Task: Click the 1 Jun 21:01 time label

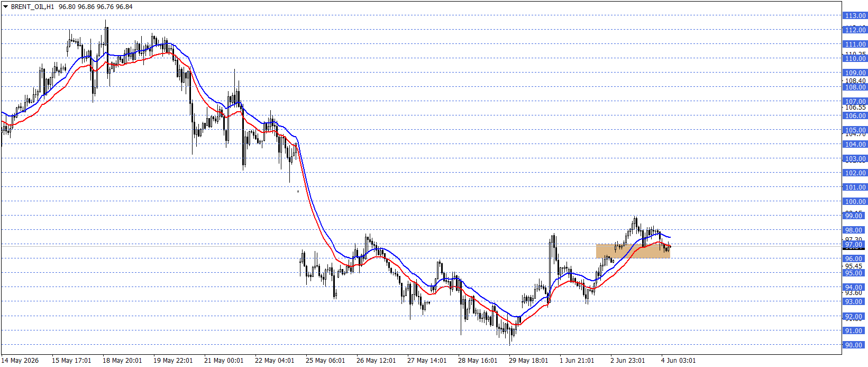Action: 577,361
